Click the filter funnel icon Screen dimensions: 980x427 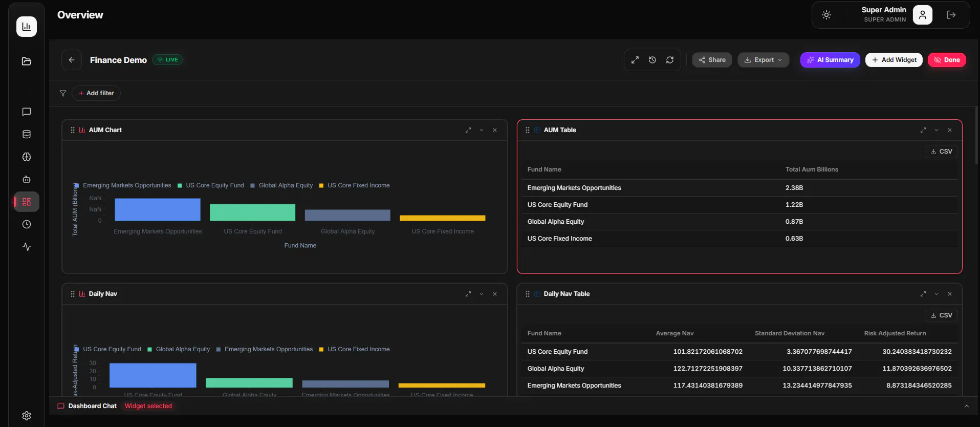click(63, 93)
